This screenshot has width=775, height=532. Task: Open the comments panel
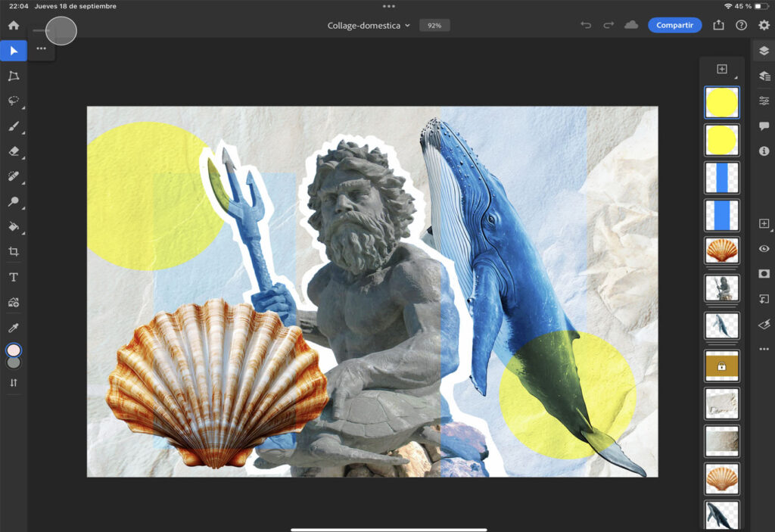pyautogui.click(x=764, y=126)
